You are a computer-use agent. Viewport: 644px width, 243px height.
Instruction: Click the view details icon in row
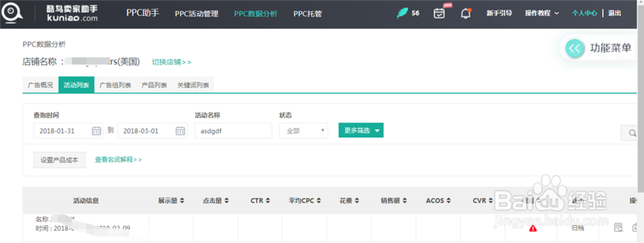click(x=618, y=228)
